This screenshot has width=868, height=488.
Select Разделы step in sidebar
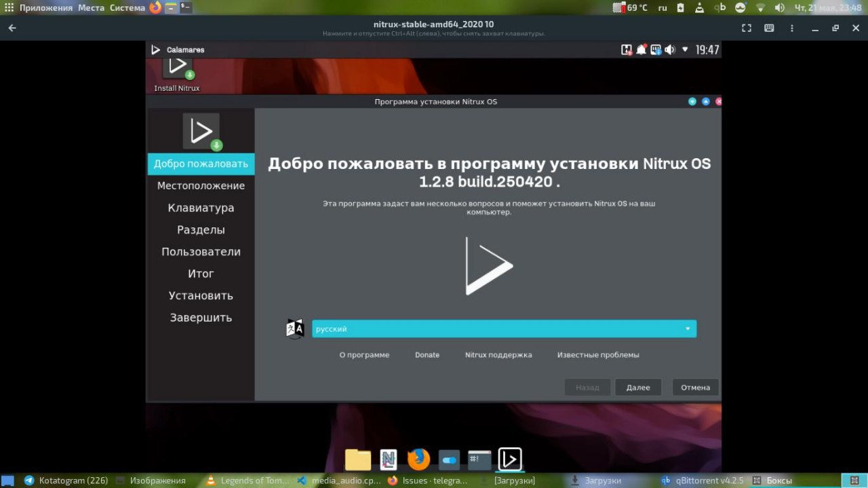[x=201, y=229]
